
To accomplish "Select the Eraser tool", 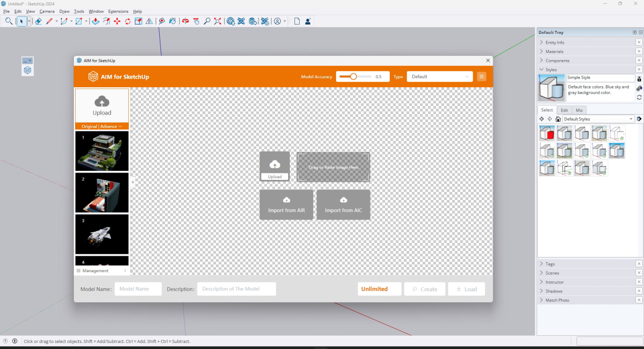I will click(38, 21).
